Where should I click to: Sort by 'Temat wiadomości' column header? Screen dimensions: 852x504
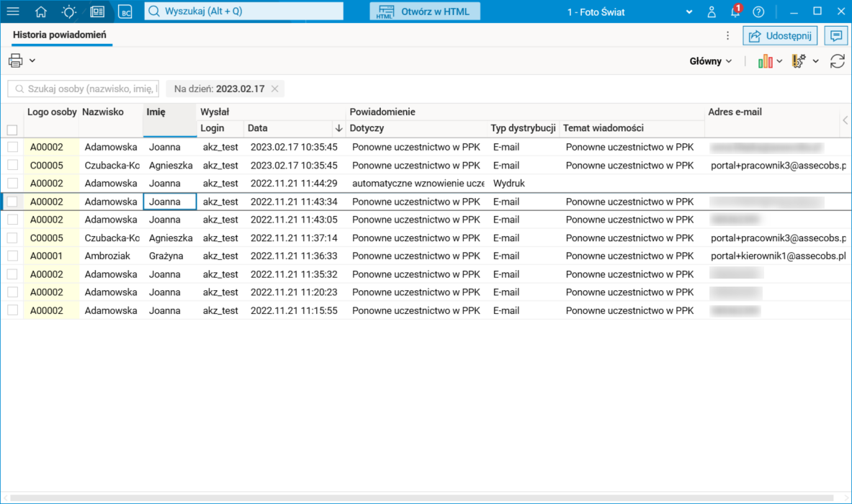[603, 128]
